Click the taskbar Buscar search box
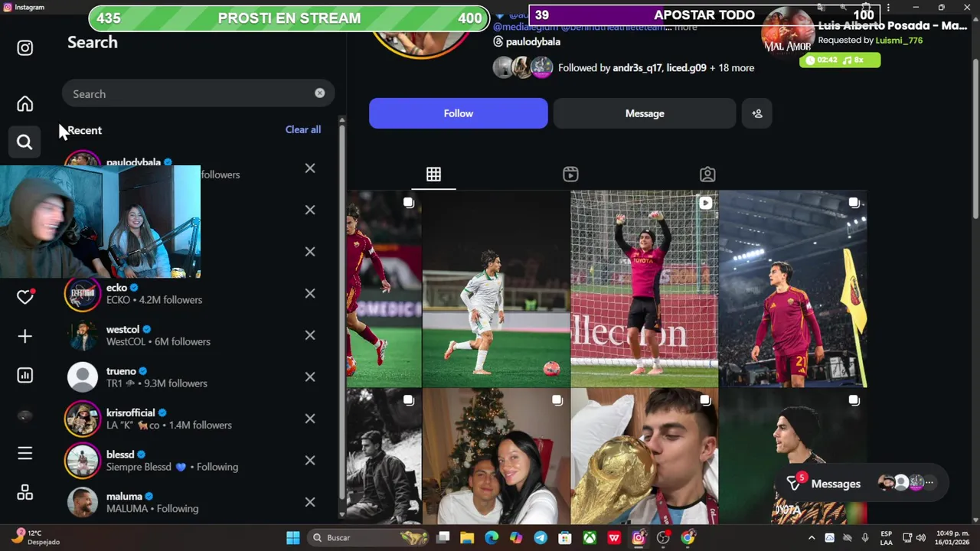 click(369, 538)
